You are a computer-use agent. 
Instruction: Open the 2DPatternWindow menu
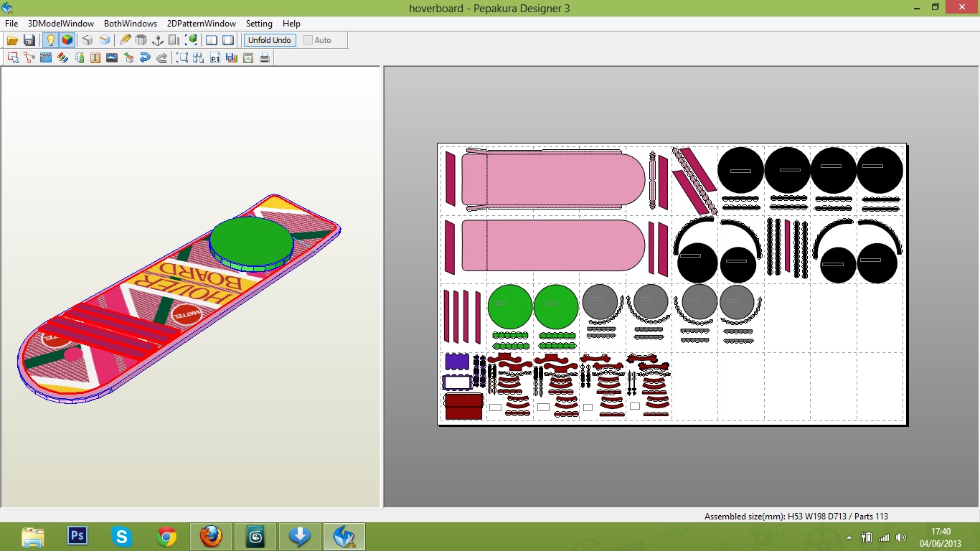point(202,24)
